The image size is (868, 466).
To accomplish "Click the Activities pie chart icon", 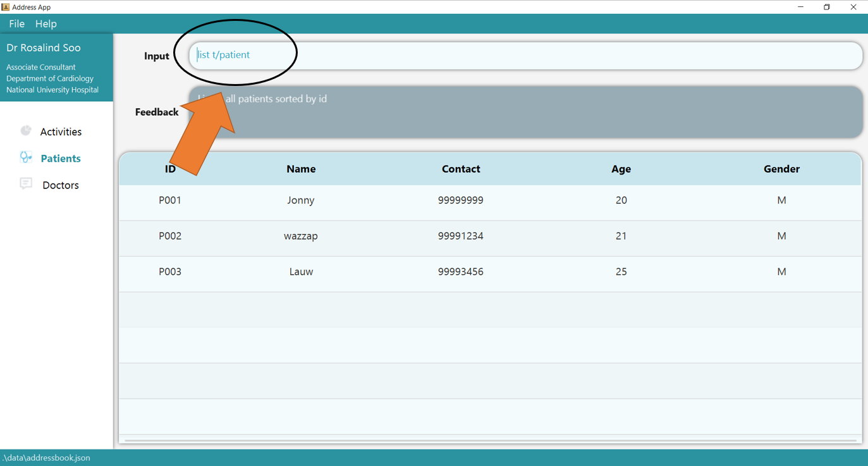I will tap(26, 131).
